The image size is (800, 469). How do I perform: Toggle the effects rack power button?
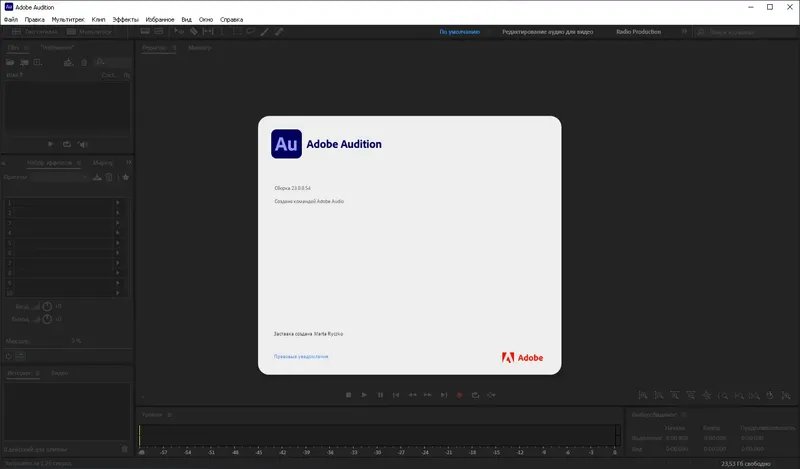point(9,356)
